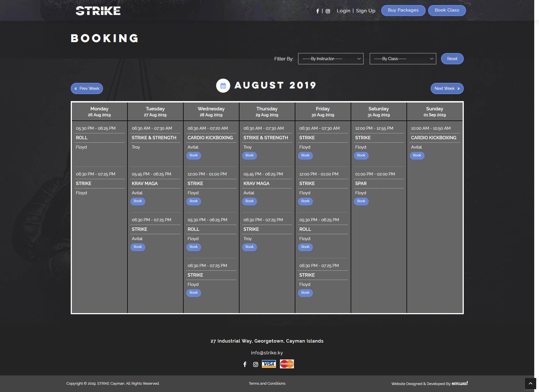The image size is (539, 392).
Task: Open the footer Facebook icon
Action: [245, 364]
